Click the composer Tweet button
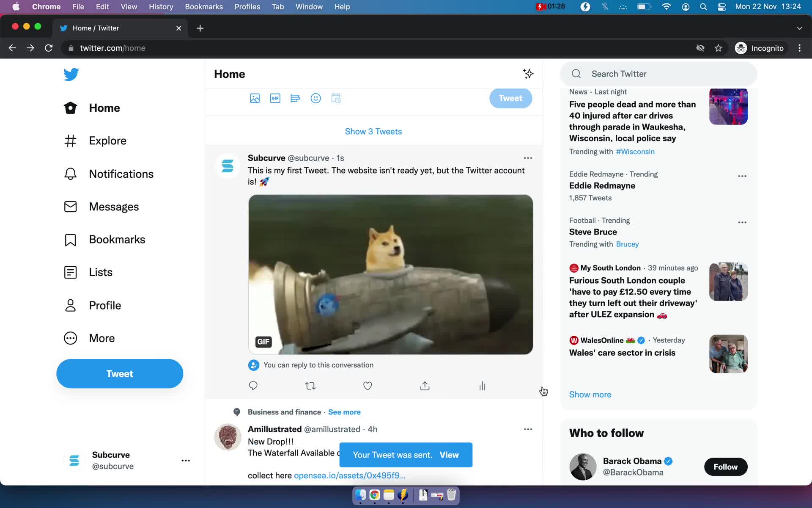Viewport: 812px width, 508px height. [x=510, y=98]
